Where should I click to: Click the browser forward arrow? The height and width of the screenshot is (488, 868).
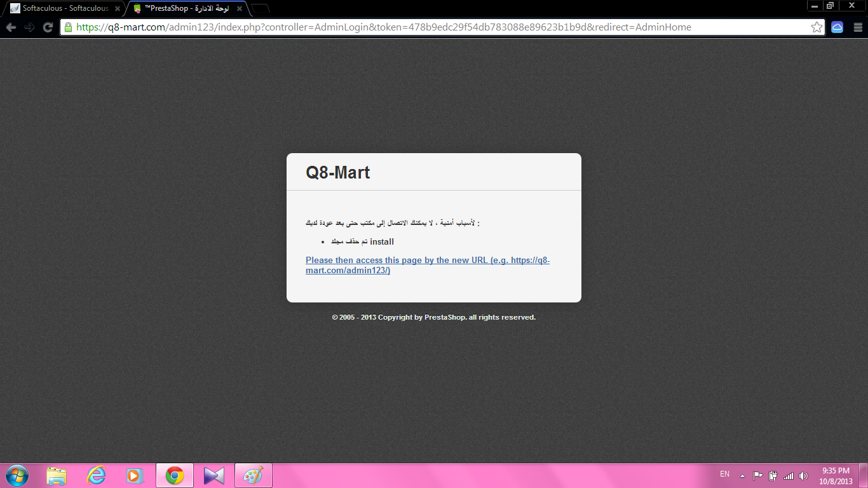click(29, 27)
